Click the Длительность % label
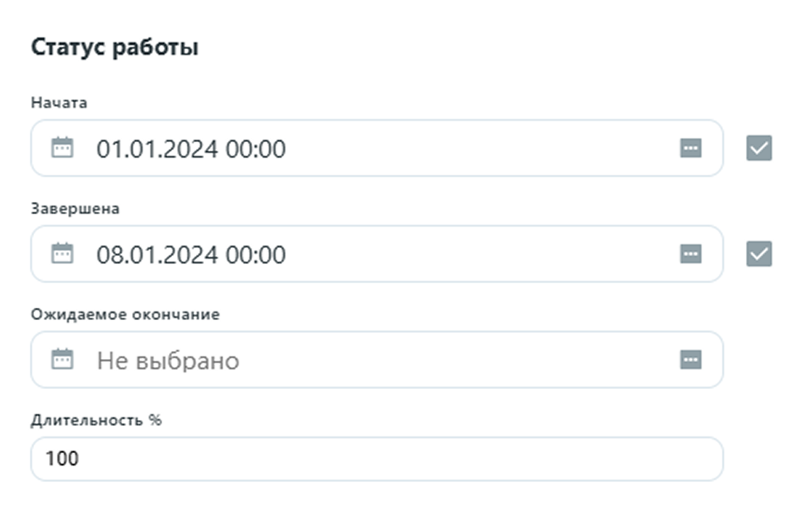This screenshot has height=514, width=812. (96, 420)
